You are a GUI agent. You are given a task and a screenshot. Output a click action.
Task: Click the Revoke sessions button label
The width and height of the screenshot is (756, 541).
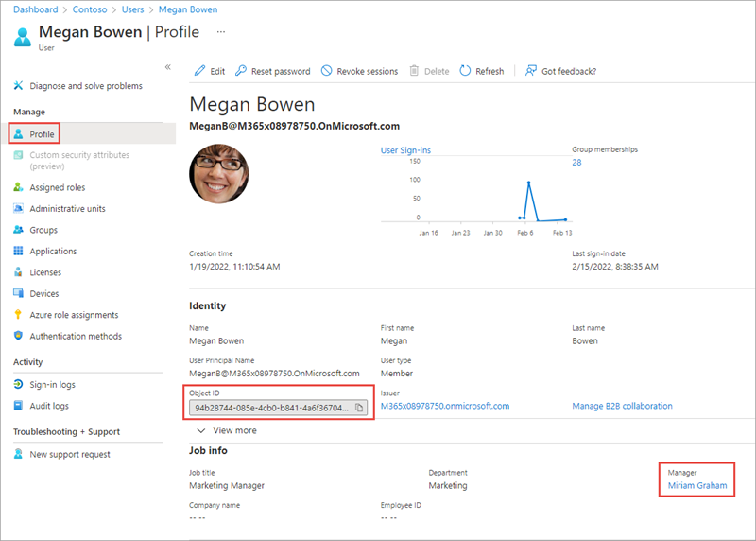pos(368,72)
